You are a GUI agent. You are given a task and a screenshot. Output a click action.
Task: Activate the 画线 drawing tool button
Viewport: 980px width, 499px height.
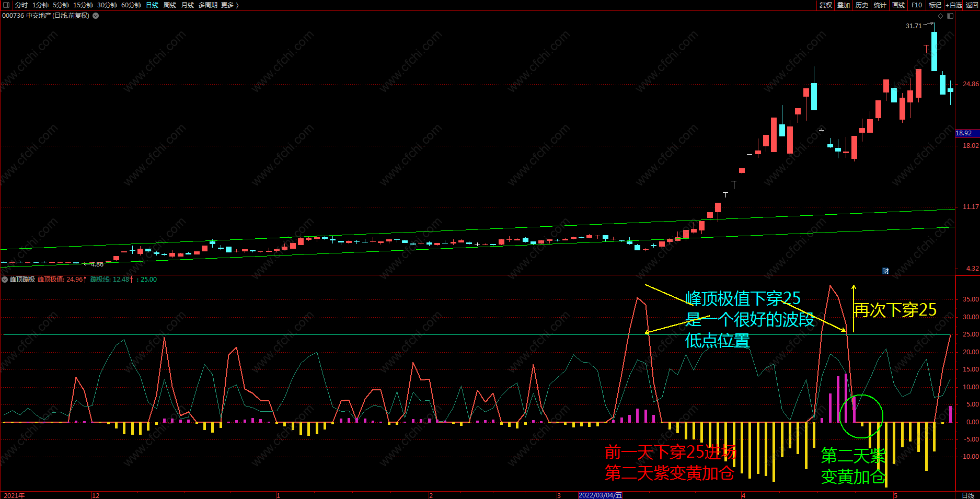click(x=898, y=5)
